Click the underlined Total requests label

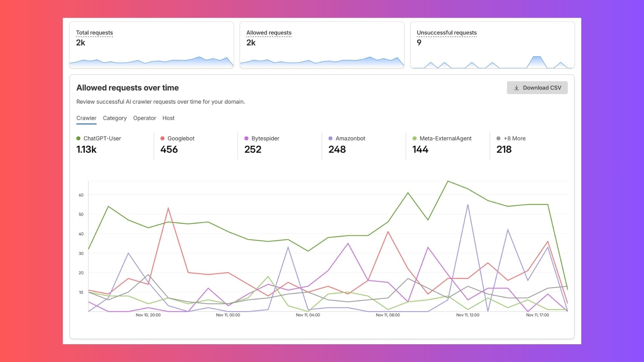[x=94, y=33]
